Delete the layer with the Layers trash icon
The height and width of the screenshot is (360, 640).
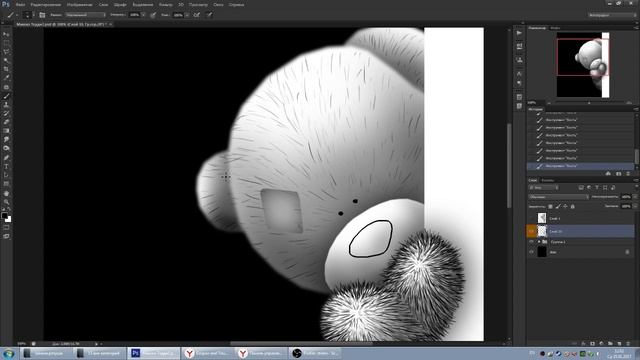pos(628,344)
